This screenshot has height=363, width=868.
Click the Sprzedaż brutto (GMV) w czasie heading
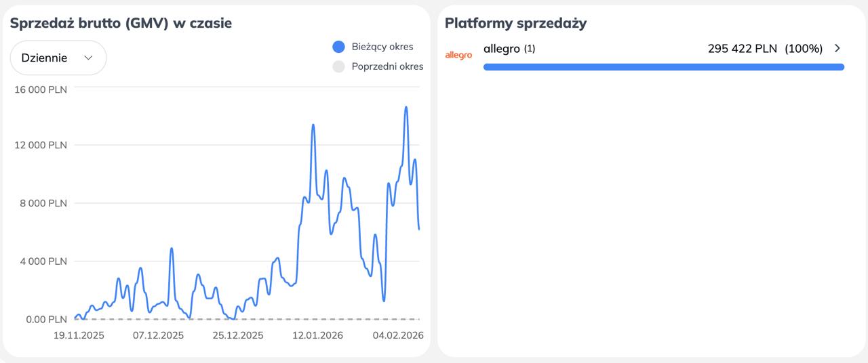coord(121,23)
